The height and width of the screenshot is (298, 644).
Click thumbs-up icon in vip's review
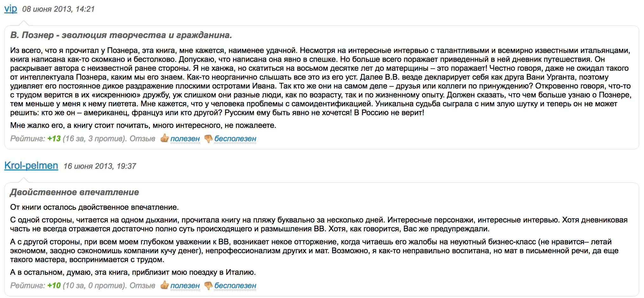pyautogui.click(x=164, y=138)
